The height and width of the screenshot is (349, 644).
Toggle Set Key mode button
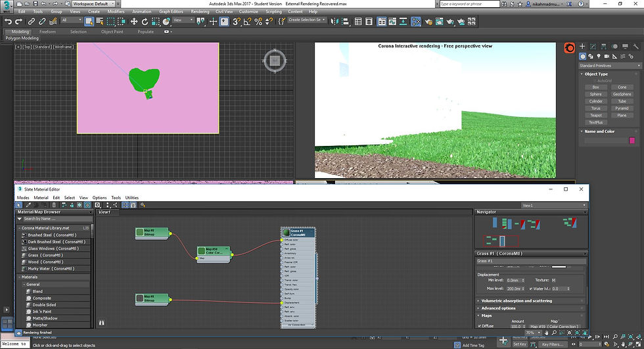(520, 344)
